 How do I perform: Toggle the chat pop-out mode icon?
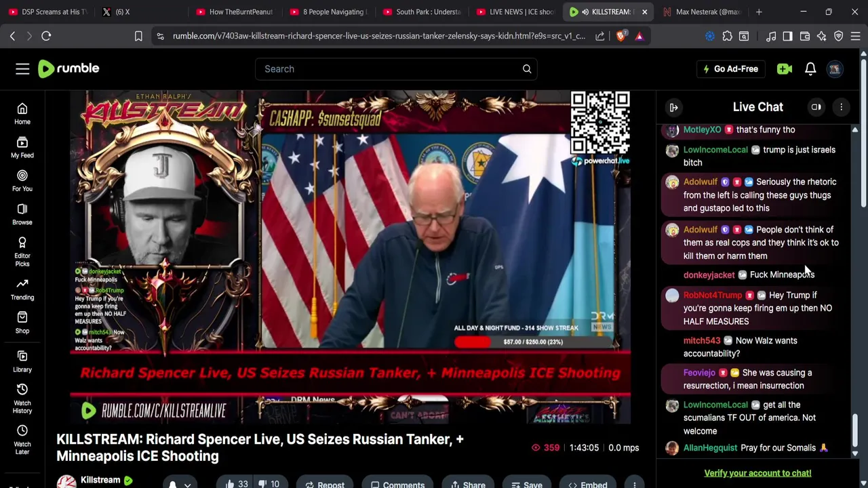click(x=816, y=107)
